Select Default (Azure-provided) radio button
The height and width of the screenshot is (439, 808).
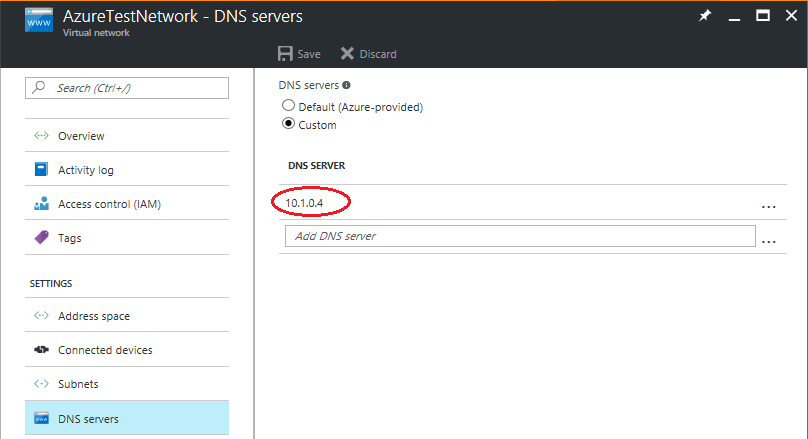(x=289, y=106)
